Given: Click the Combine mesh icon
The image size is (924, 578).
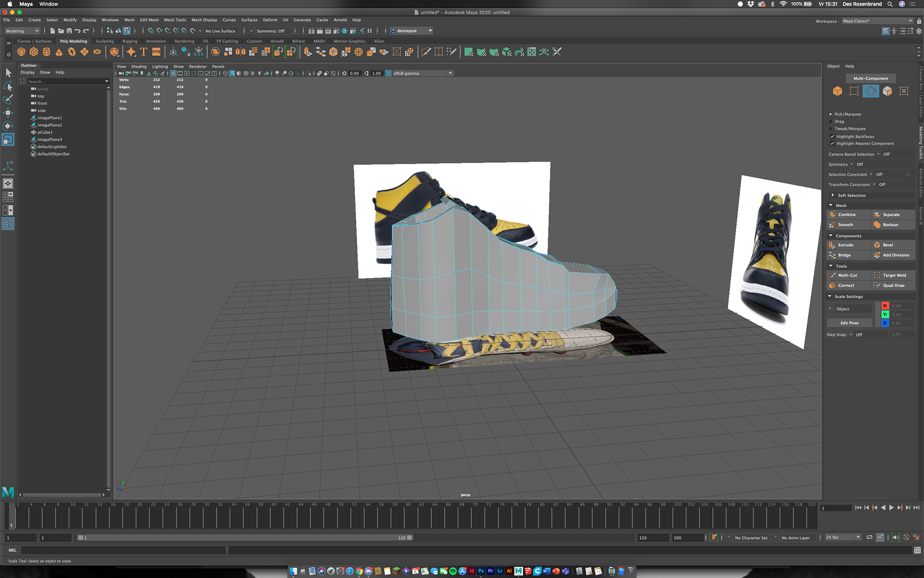Looking at the screenshot, I should click(x=832, y=215).
